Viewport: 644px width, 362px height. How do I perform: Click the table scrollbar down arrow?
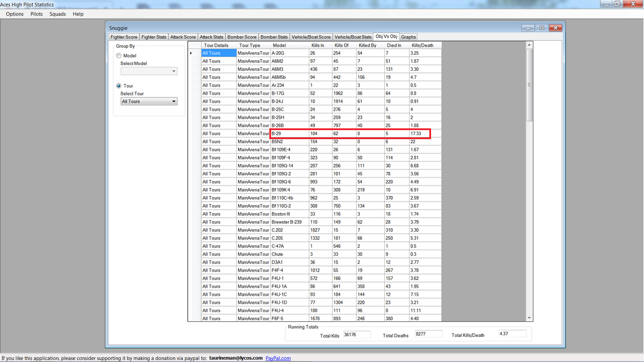(x=529, y=318)
